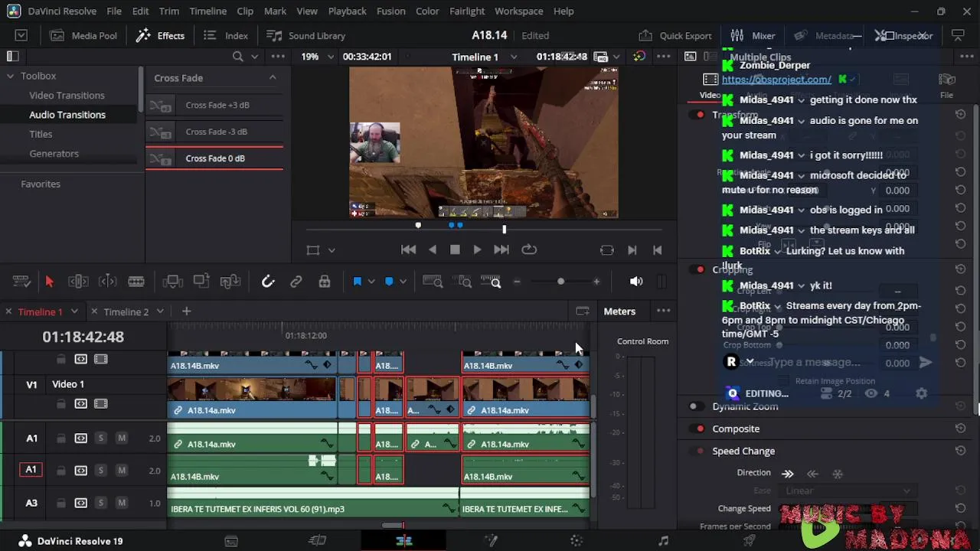Open the Trim menu
Viewport: 980px width, 551px height.
coord(169,11)
